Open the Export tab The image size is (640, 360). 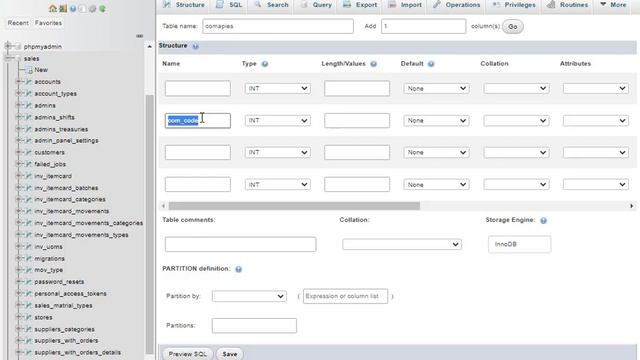pos(360,5)
